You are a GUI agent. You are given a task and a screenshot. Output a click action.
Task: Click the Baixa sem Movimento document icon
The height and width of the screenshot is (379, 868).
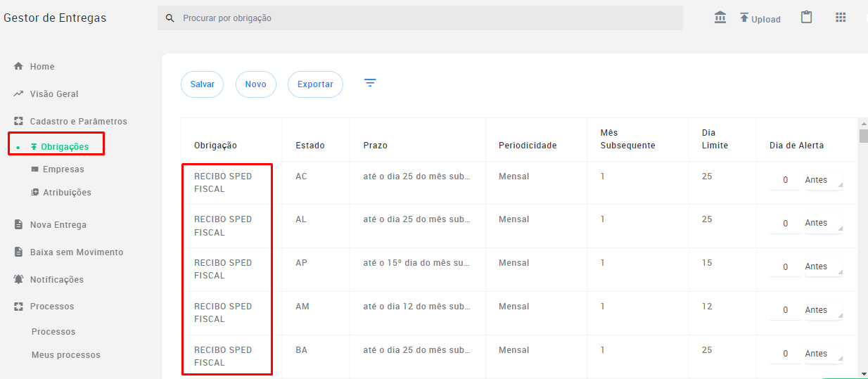(x=19, y=252)
